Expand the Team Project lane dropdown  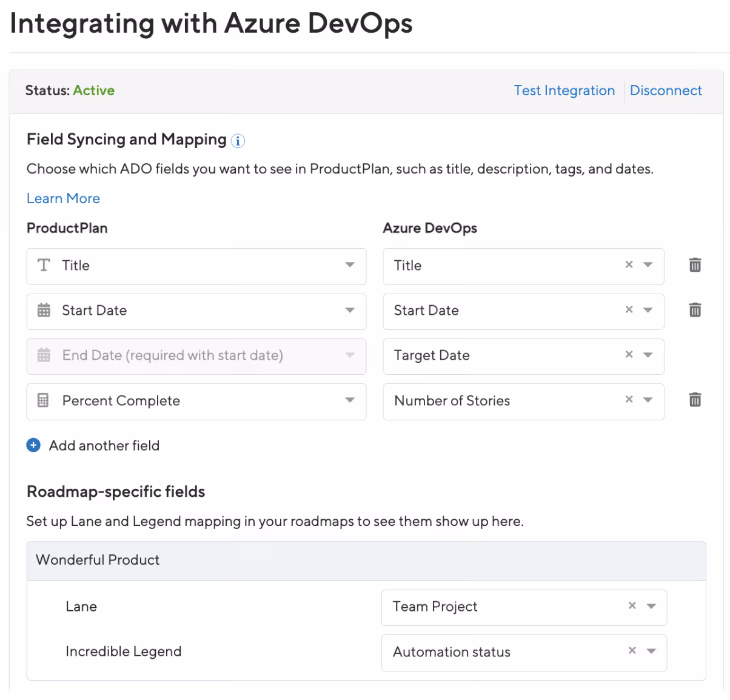pyautogui.click(x=651, y=606)
